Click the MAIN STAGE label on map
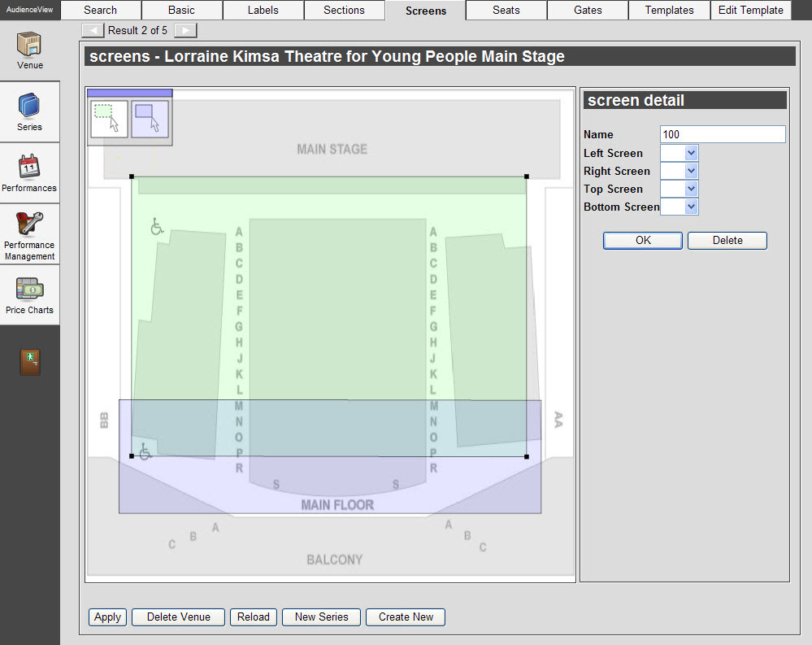Viewport: 812px width, 645px height. tap(332, 149)
